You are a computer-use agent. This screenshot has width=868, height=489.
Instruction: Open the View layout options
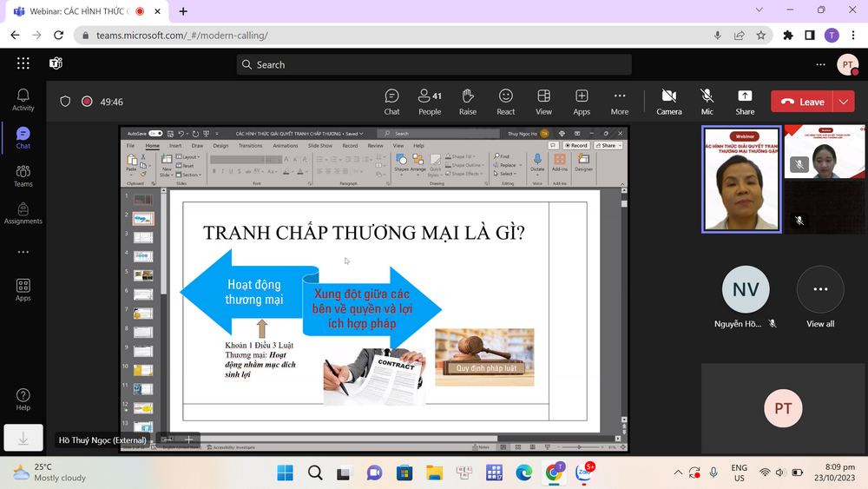543,101
